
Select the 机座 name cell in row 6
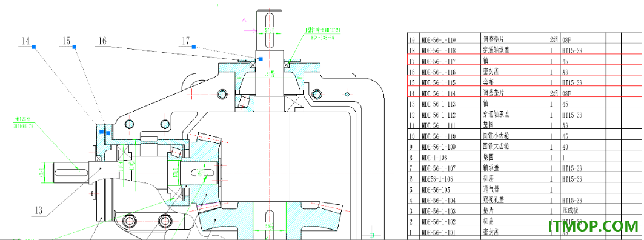488,179
